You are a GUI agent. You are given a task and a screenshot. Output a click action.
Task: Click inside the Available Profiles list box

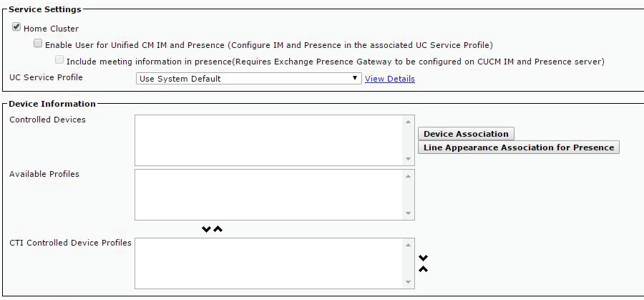(269, 194)
